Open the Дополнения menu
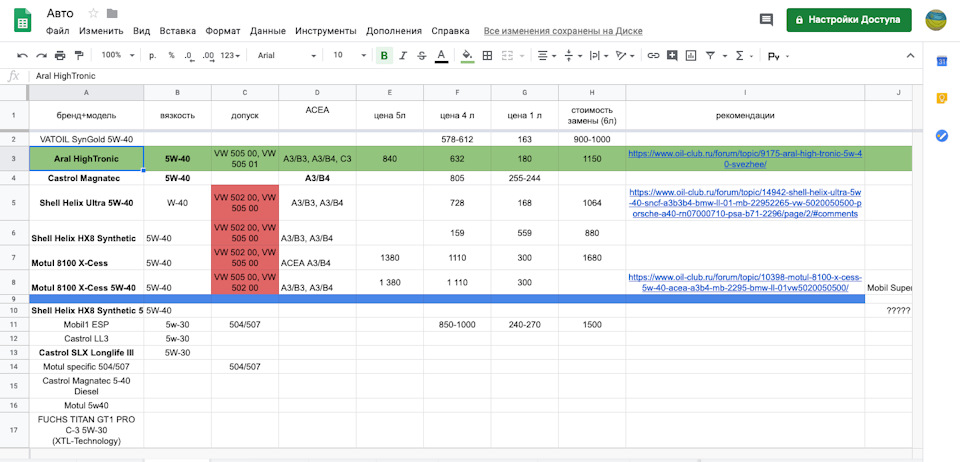Viewport: 960px width, 462px height. (x=394, y=31)
